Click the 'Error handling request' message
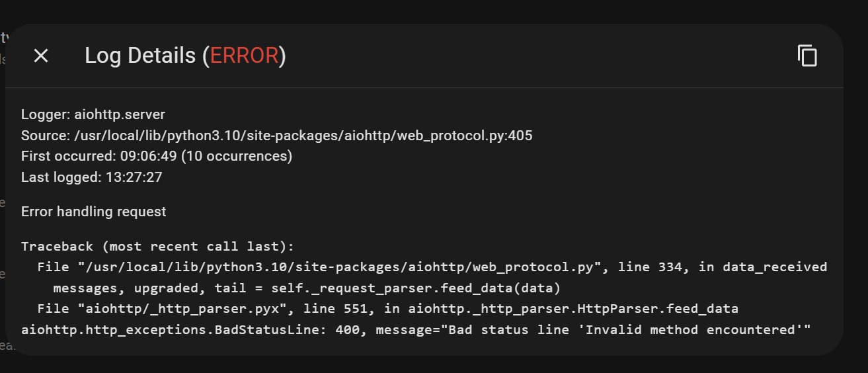 coord(94,212)
